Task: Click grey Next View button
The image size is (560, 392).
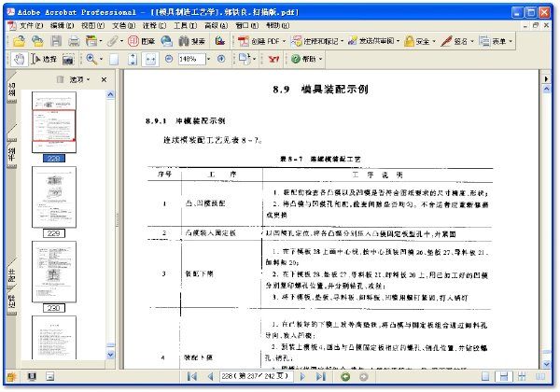Action: 363,377
